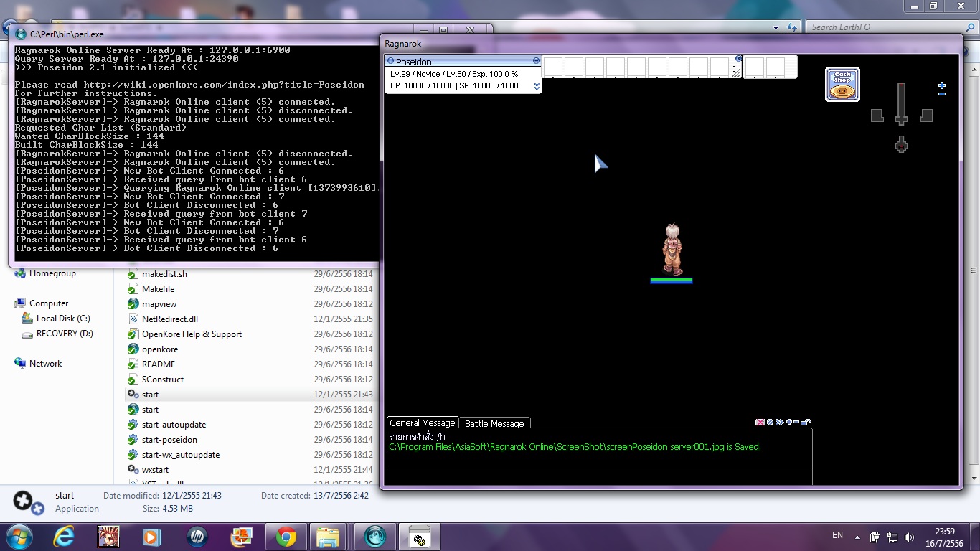Click the Windows Start orb
This screenshot has height=551, width=980.
(19, 536)
